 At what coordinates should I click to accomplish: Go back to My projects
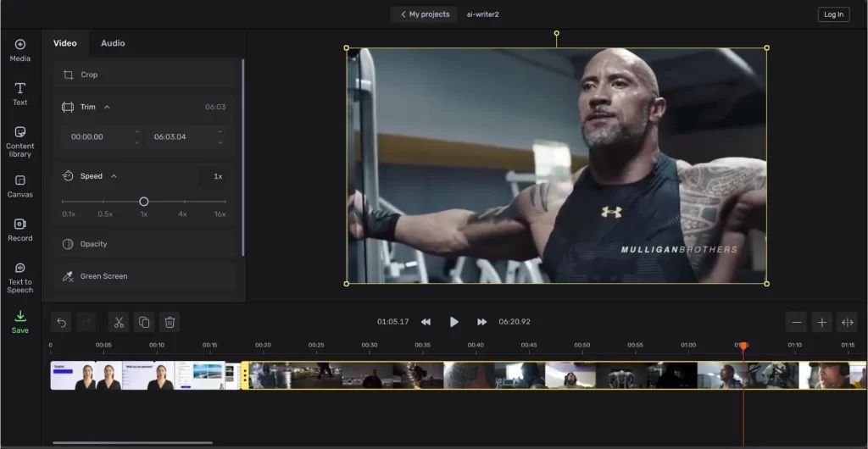(x=424, y=14)
